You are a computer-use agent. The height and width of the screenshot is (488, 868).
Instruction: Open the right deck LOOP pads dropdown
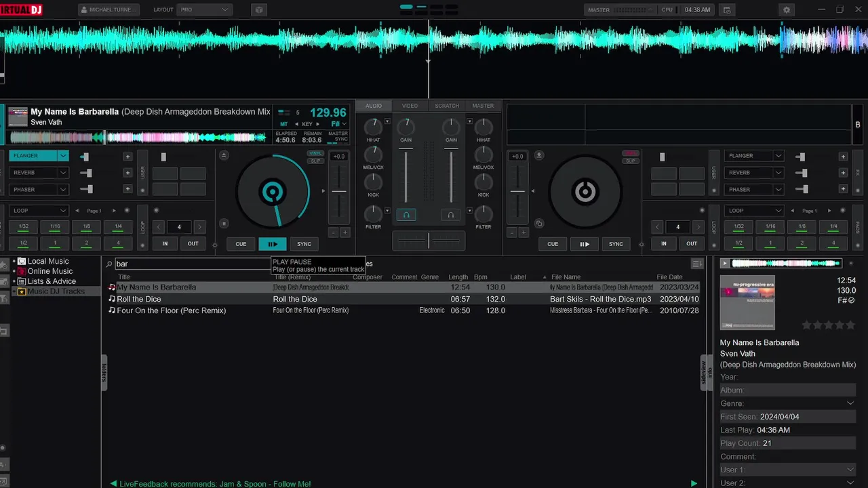(x=754, y=211)
